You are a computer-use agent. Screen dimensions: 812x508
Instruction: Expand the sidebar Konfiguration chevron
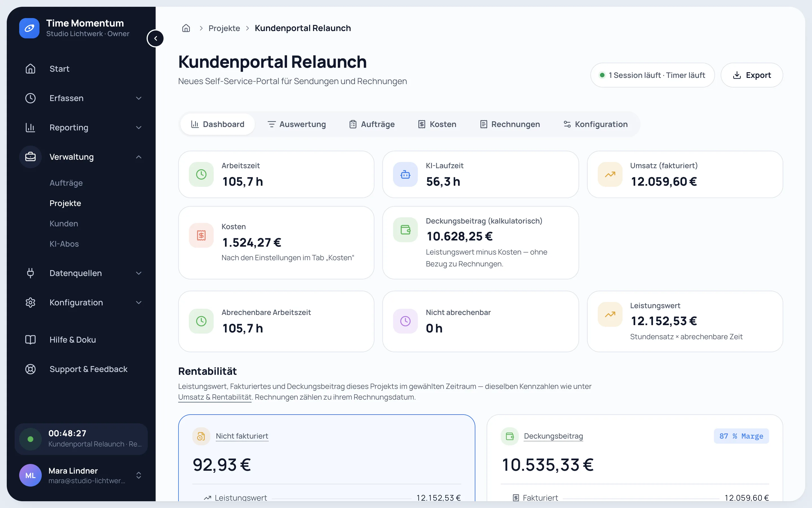pos(139,302)
